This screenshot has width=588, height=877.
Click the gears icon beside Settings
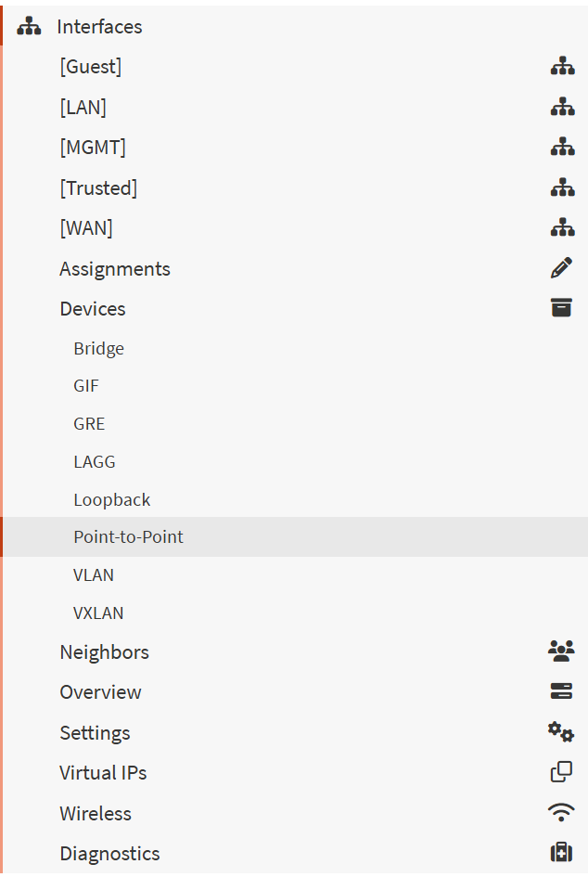(x=561, y=732)
